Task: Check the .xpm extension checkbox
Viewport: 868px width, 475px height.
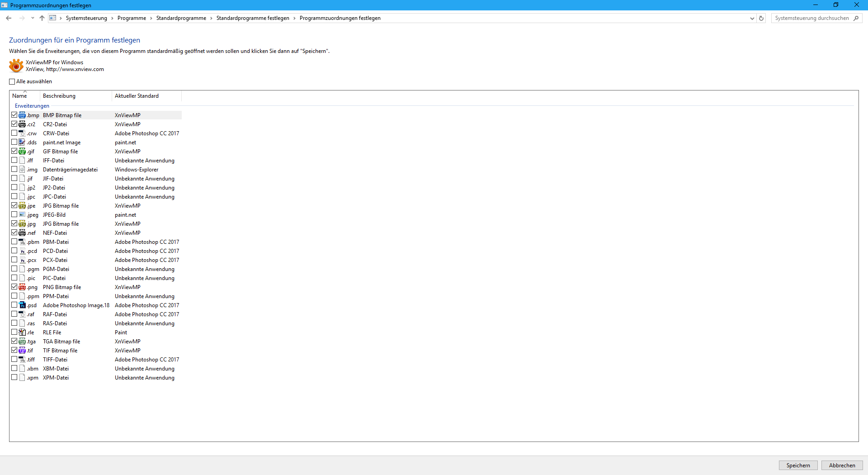Action: coord(14,377)
